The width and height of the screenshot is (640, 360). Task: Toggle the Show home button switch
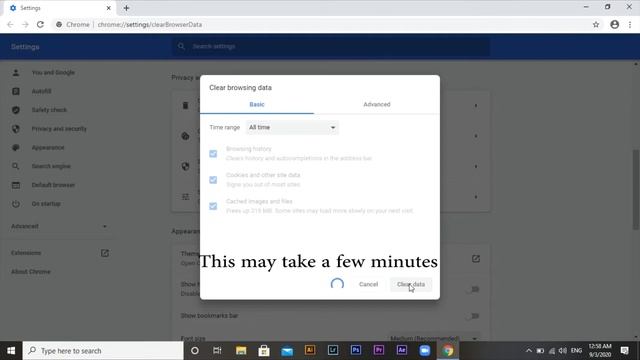click(x=473, y=289)
